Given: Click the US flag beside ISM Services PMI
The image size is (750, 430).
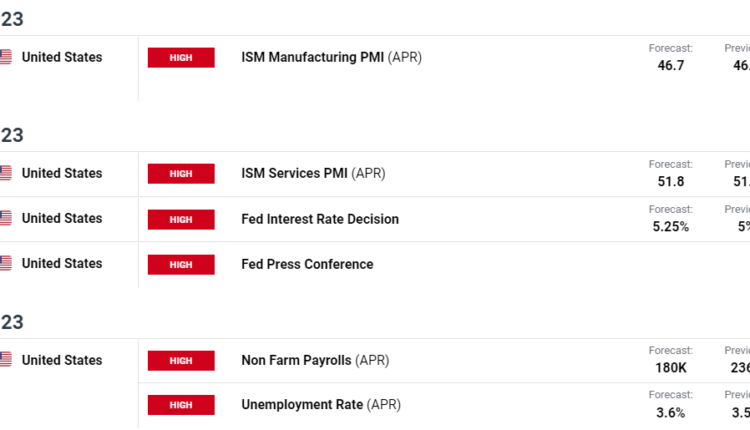Looking at the screenshot, I should pos(5,174).
